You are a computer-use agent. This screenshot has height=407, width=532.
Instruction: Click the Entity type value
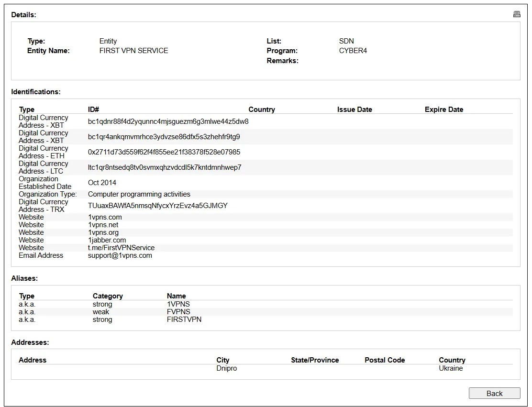pyautogui.click(x=108, y=41)
